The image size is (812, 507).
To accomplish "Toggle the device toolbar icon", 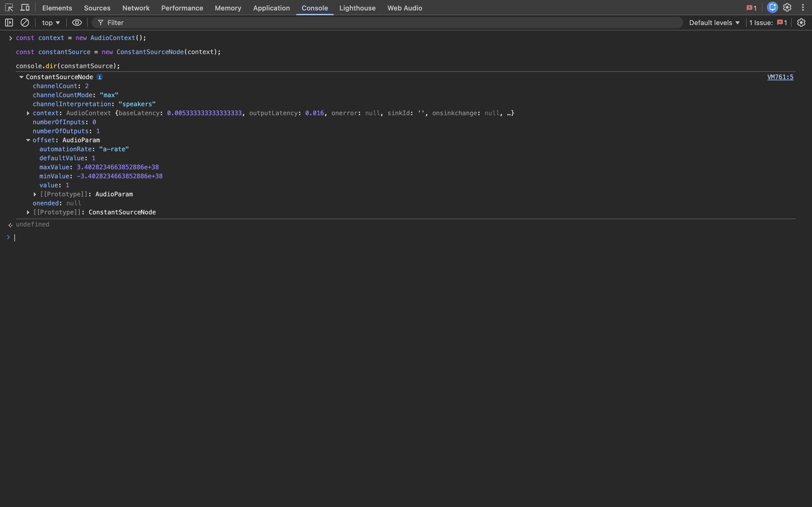I will coord(25,7).
